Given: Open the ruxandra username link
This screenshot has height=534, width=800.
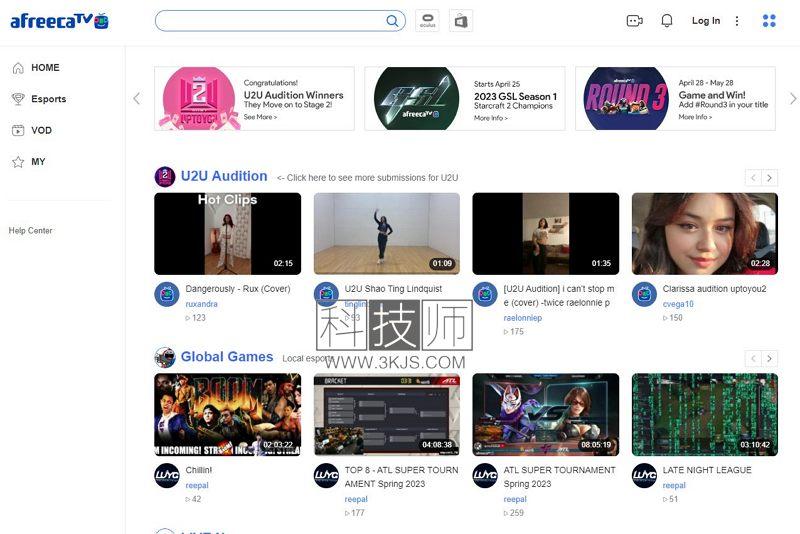Looking at the screenshot, I should 202,304.
